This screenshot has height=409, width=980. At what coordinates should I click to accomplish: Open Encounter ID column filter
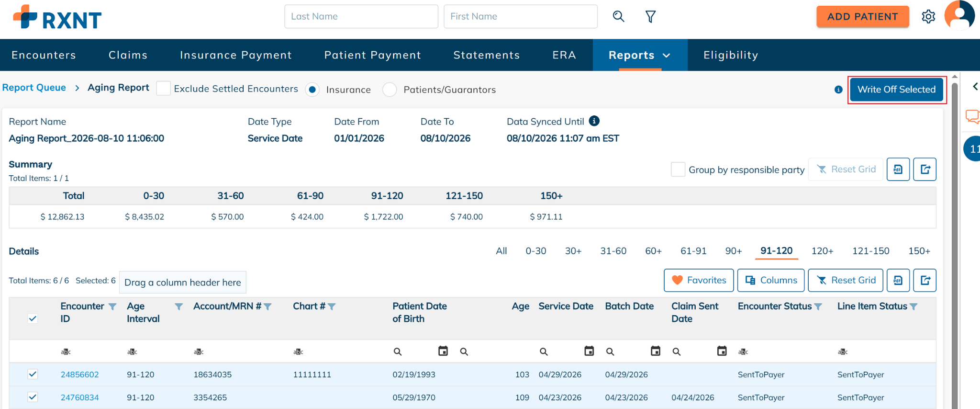(112, 307)
